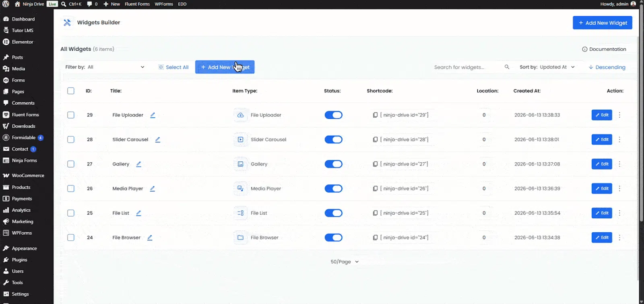Click Edit button for File Uploader
644x304 pixels.
click(x=602, y=115)
